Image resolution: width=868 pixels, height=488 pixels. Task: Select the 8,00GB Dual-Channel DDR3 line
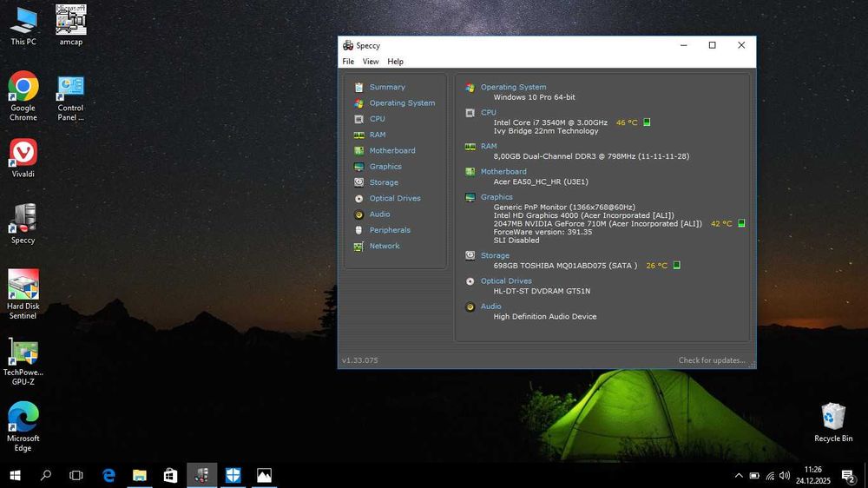[x=591, y=156]
